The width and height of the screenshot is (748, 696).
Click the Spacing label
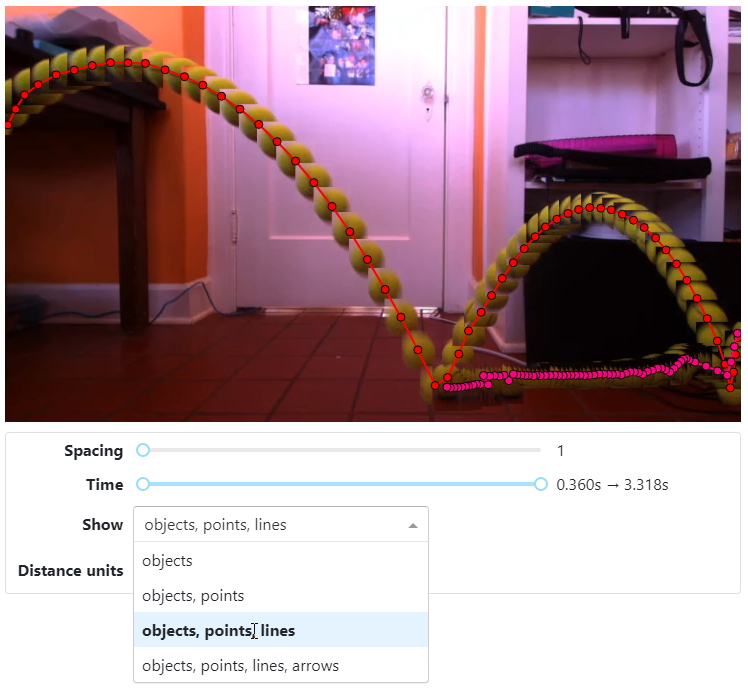coord(93,451)
